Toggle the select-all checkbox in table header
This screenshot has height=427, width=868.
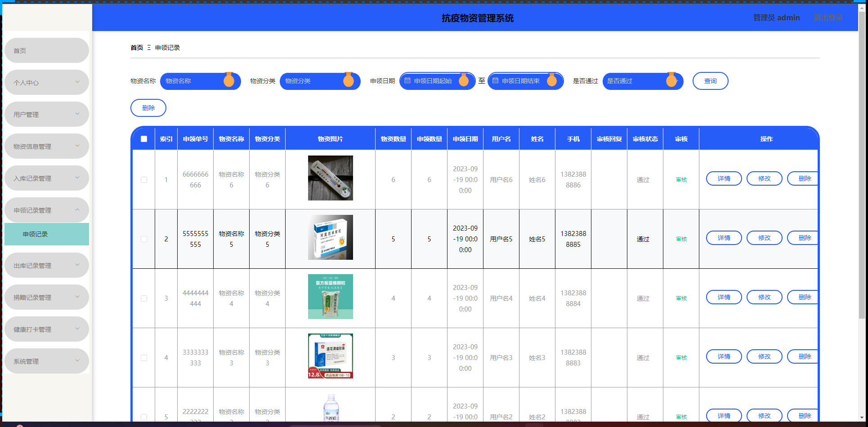click(x=144, y=139)
